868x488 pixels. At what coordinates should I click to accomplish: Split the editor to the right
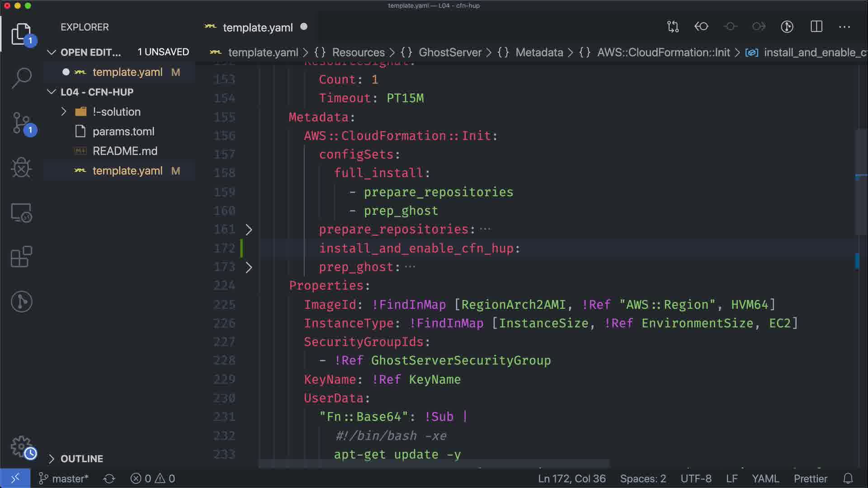[816, 27]
